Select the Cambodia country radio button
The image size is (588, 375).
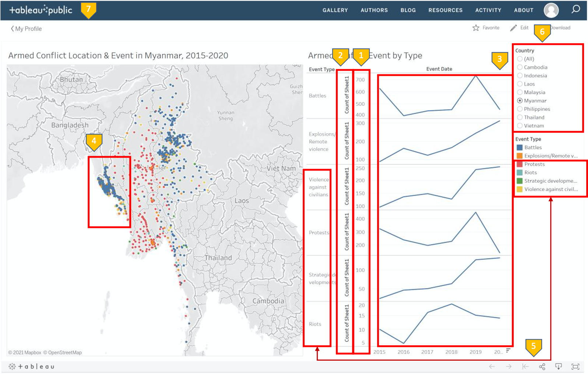point(520,67)
